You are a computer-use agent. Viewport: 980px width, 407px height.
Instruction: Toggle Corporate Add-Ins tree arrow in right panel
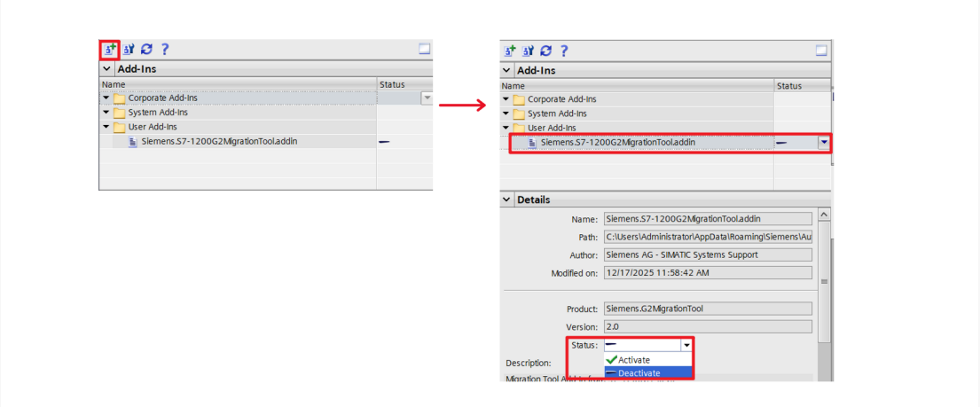506,99
